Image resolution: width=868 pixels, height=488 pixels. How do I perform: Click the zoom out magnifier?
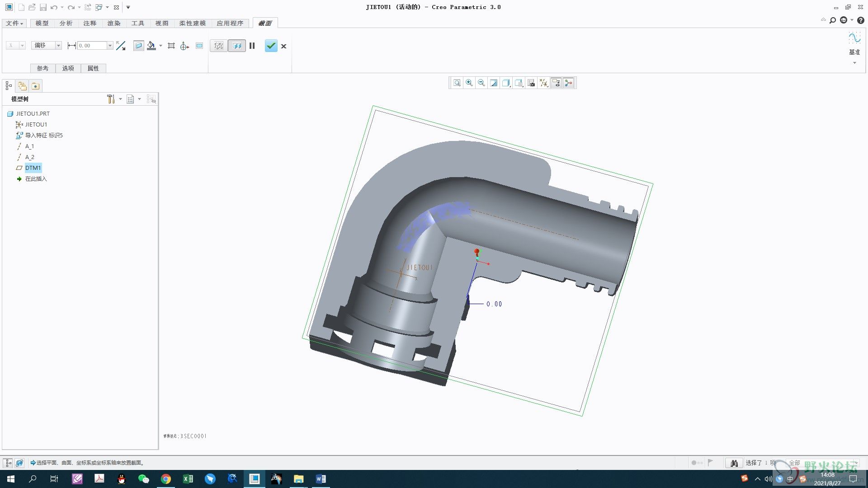[481, 83]
